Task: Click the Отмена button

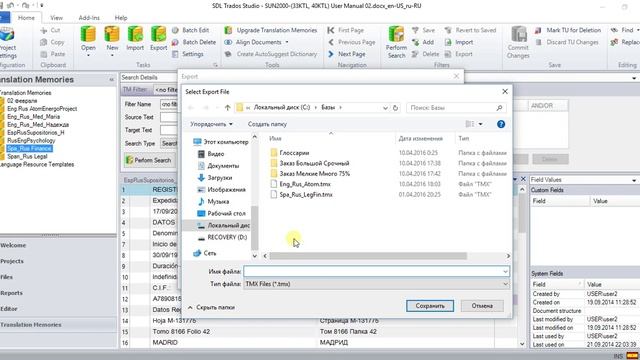Action: tap(482, 306)
